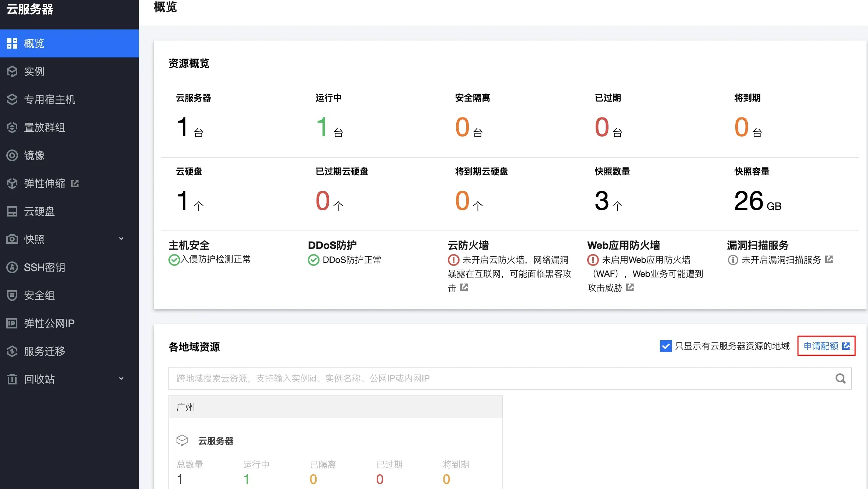Click the 云服务器 cube icon under 广州
Viewport: 868px width, 489px height.
pos(182,440)
